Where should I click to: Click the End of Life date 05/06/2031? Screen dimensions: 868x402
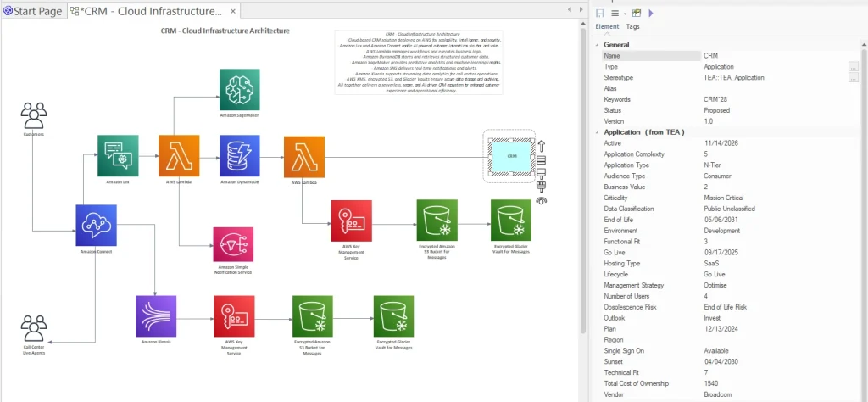click(x=721, y=220)
